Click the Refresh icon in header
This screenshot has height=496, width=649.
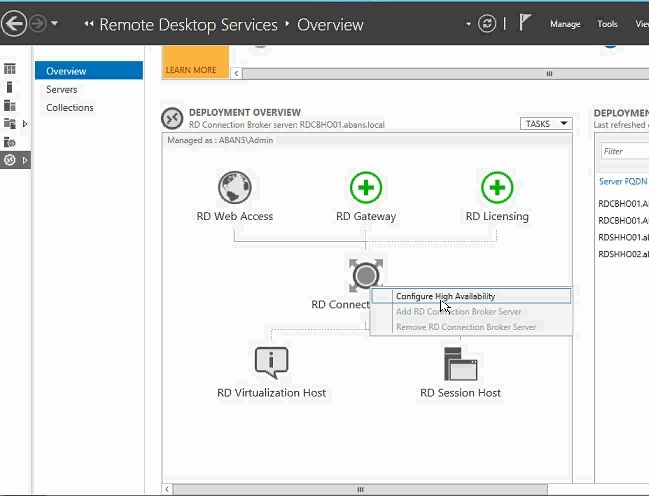[487, 24]
